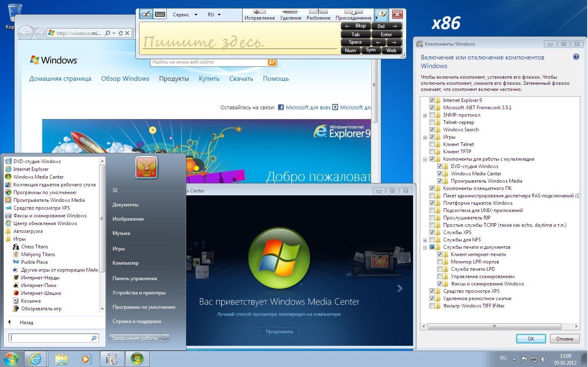The image size is (588, 367).
Task: Launch Факсы и сканирование Windows from Start menu
Action: point(50,216)
